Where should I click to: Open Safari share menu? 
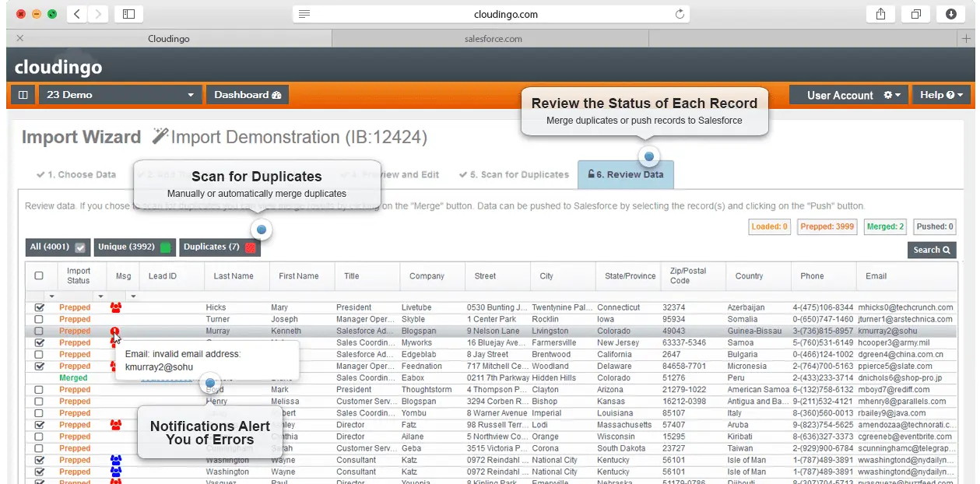(x=880, y=14)
